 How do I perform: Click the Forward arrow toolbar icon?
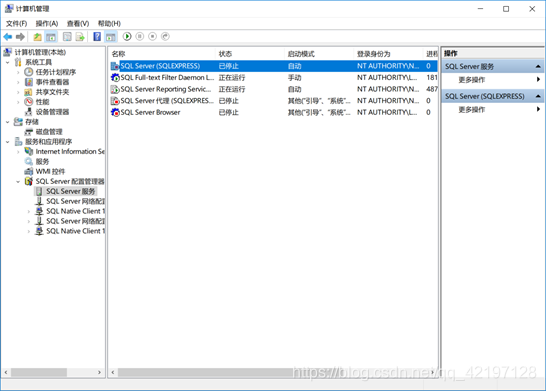point(21,37)
